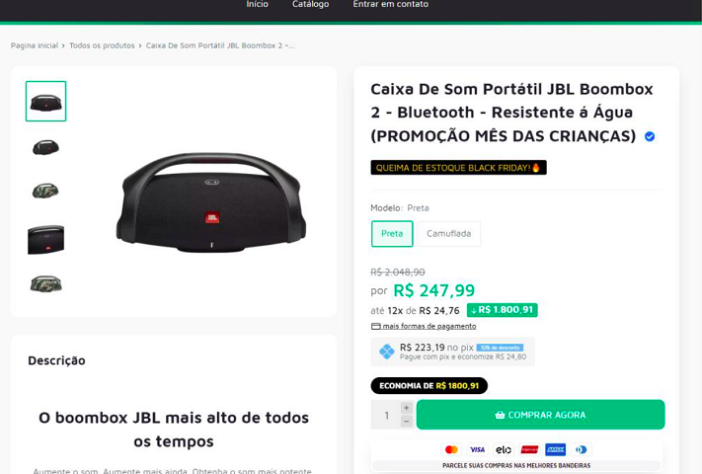Decrease quantity with the minus stepper
The image size is (702, 474).
click(406, 422)
